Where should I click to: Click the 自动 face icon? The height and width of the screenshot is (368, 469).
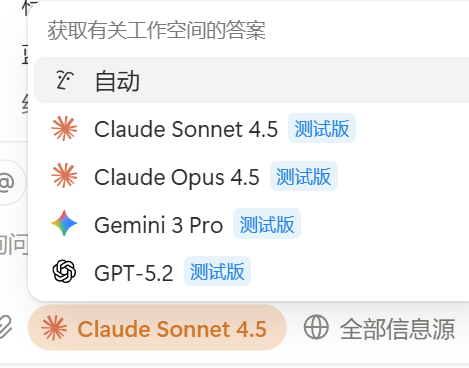coord(64,80)
